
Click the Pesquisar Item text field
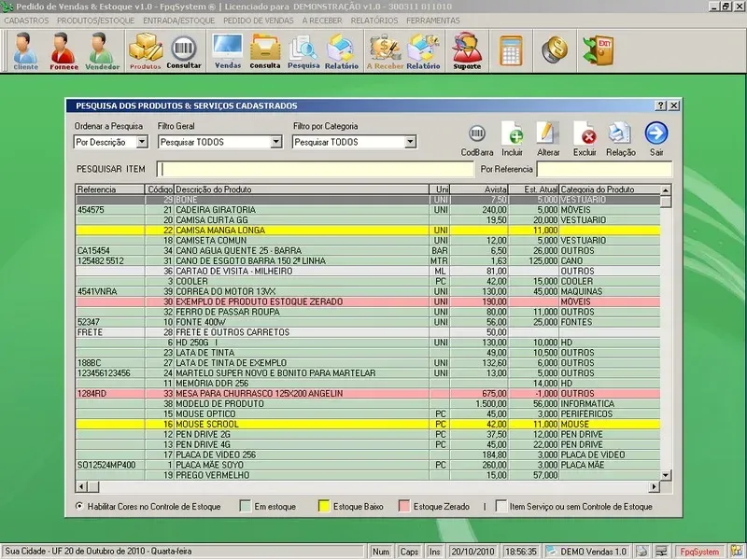click(x=315, y=170)
